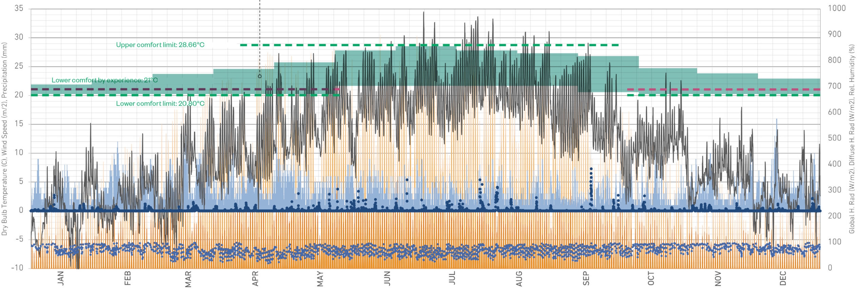Click the -10 tick on left axis
Image resolution: width=868 pixels, height=291 pixels.
click(x=17, y=268)
